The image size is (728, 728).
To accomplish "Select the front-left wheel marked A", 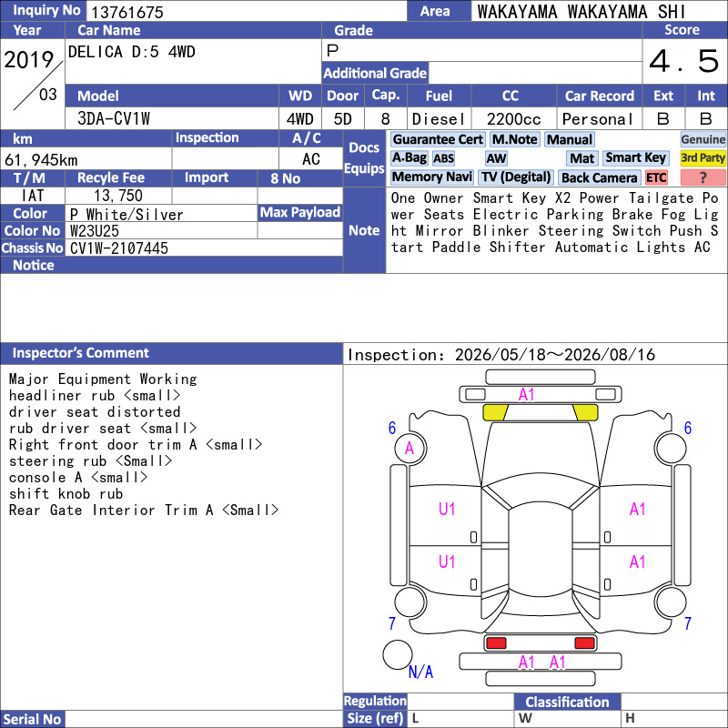I will click(410, 449).
